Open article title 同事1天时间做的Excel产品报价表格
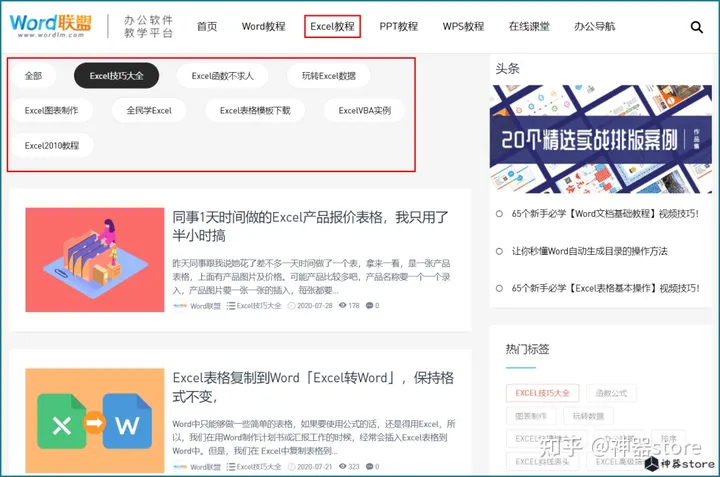The width and height of the screenshot is (720, 477). point(310,226)
